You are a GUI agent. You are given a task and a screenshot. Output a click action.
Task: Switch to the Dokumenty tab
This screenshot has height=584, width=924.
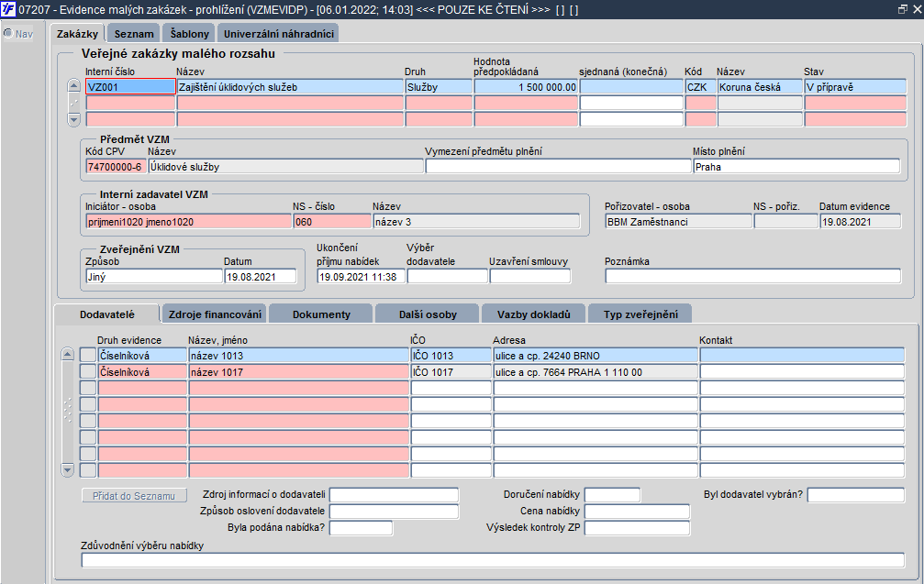pyautogui.click(x=321, y=314)
